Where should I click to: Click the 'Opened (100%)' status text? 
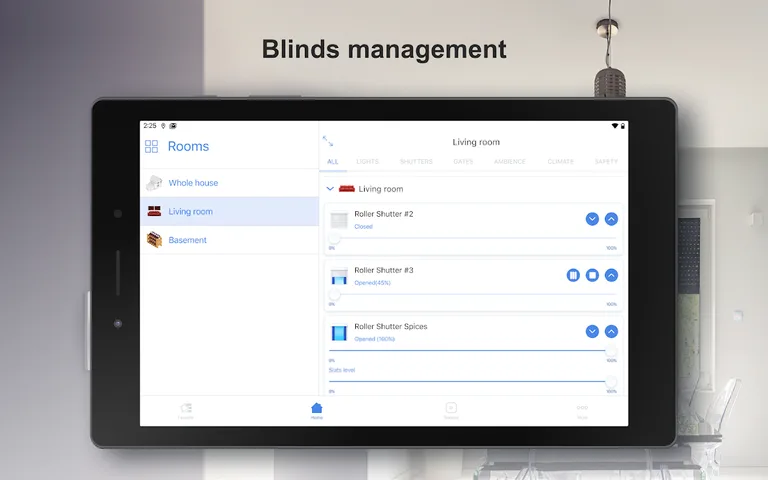374,339
